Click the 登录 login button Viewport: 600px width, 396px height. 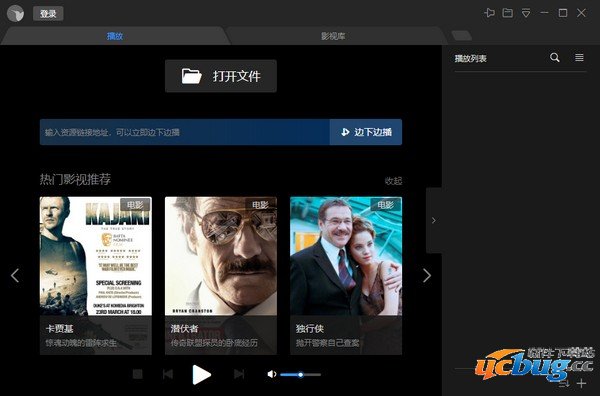coord(48,14)
